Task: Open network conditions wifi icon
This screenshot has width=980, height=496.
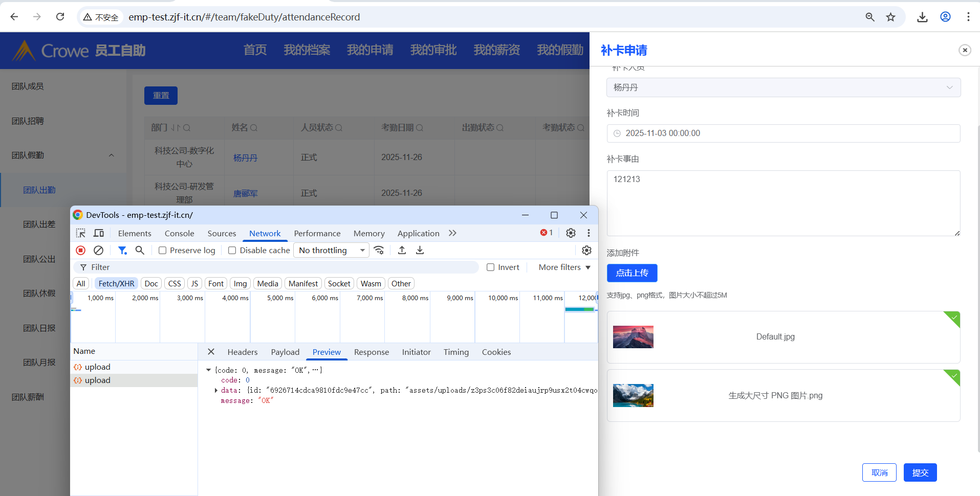Action: click(x=379, y=250)
